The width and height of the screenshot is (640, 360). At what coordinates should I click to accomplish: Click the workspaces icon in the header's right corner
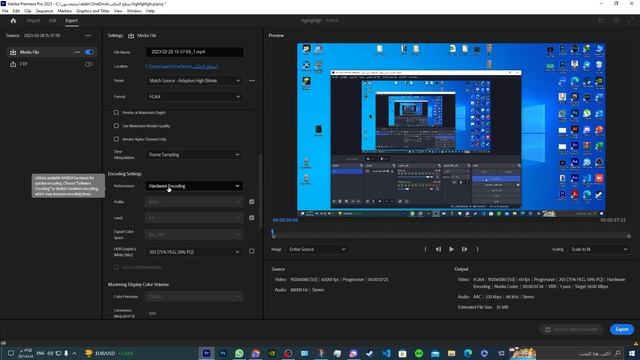point(601,20)
